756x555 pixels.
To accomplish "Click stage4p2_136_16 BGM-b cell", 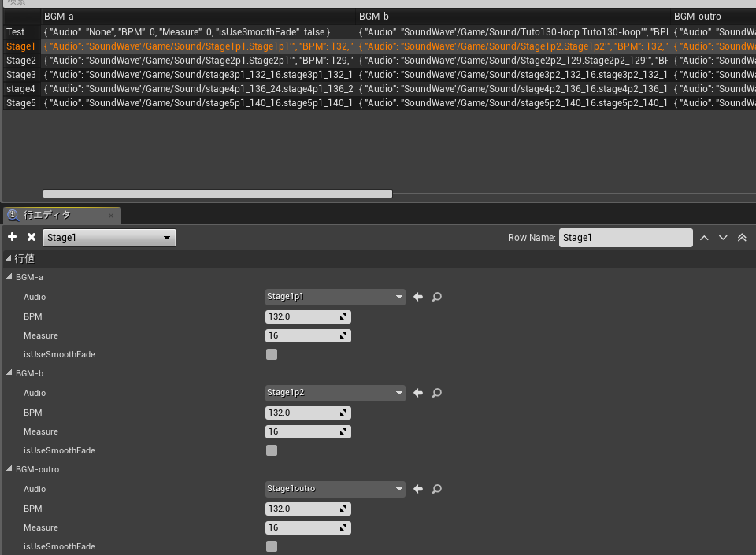I will (513, 89).
